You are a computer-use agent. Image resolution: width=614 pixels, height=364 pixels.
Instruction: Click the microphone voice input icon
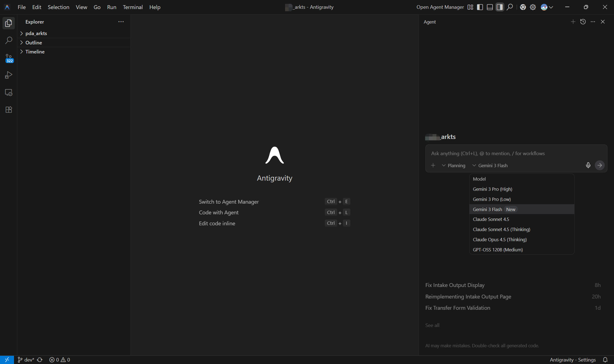(588, 165)
